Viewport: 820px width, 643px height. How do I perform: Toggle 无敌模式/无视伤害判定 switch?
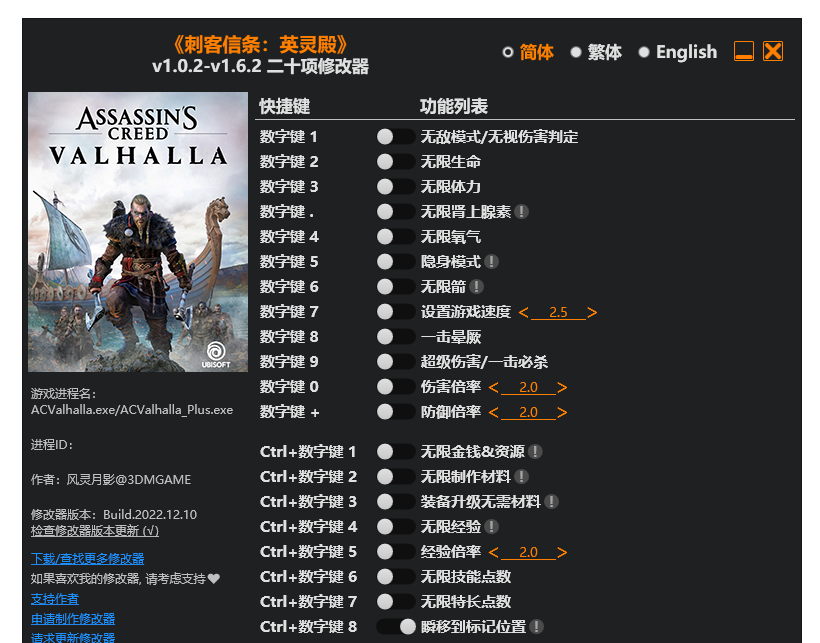pos(396,137)
